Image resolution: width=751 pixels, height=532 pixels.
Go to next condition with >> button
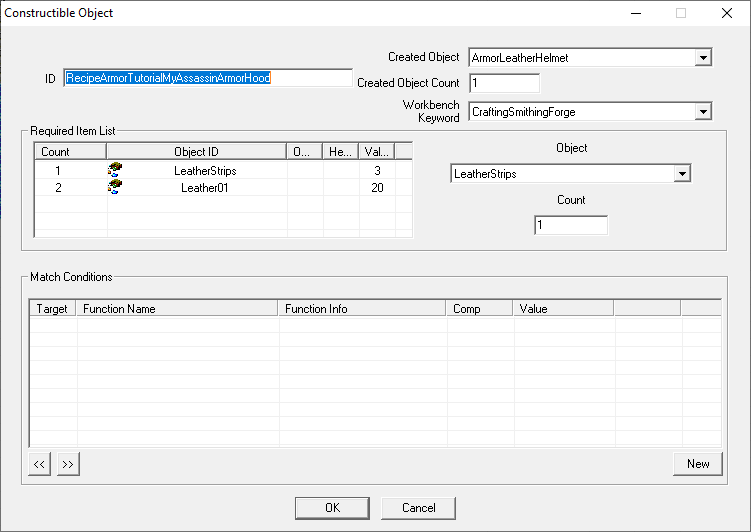(x=68, y=464)
